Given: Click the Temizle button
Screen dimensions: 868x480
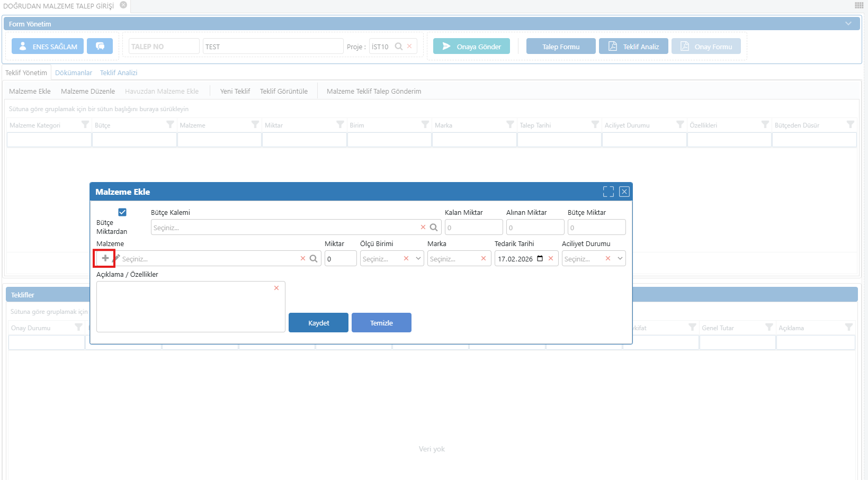Looking at the screenshot, I should click(x=381, y=323).
